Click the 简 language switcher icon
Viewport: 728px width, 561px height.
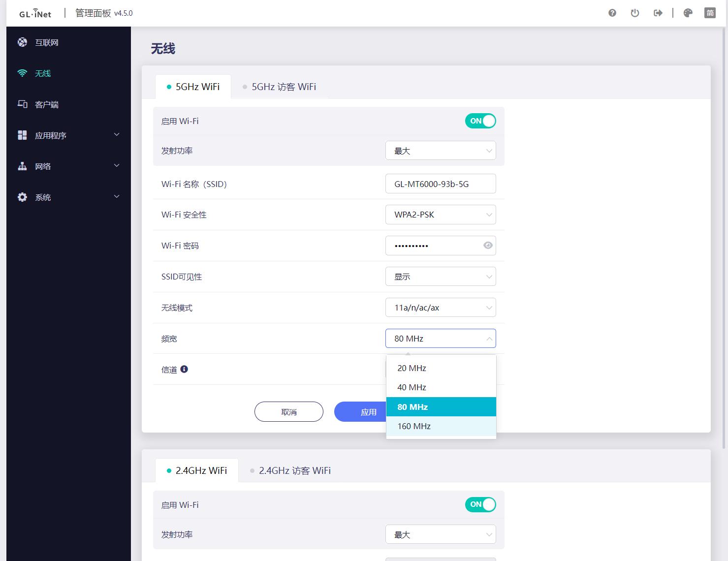(x=710, y=13)
